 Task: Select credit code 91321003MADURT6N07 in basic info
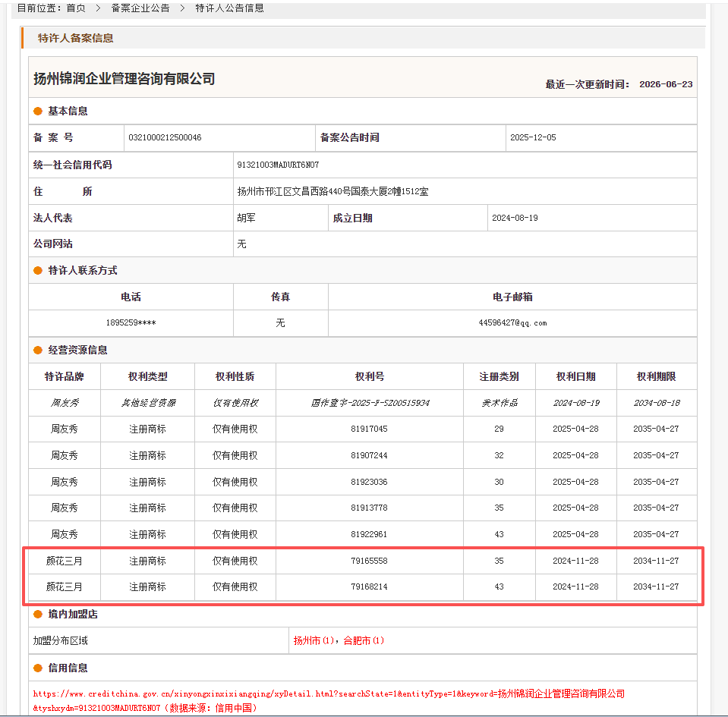[278, 165]
